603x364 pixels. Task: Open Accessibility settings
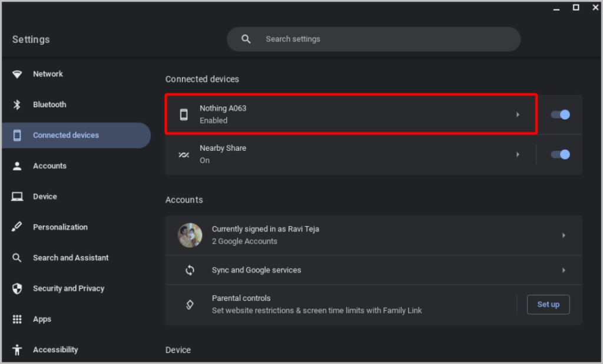coord(76,350)
